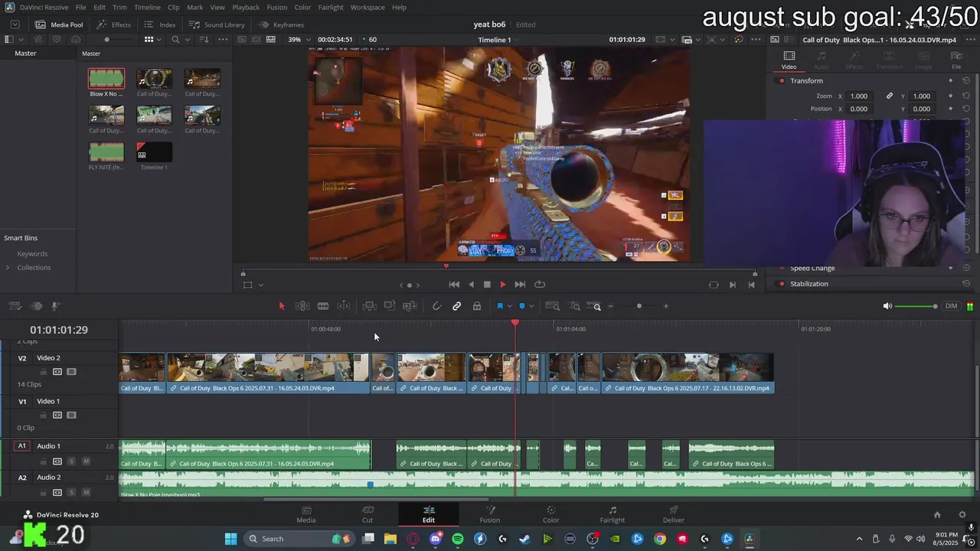This screenshot has width=980, height=551.
Task: Select the Selection Mode arrow tool
Action: 281,306
